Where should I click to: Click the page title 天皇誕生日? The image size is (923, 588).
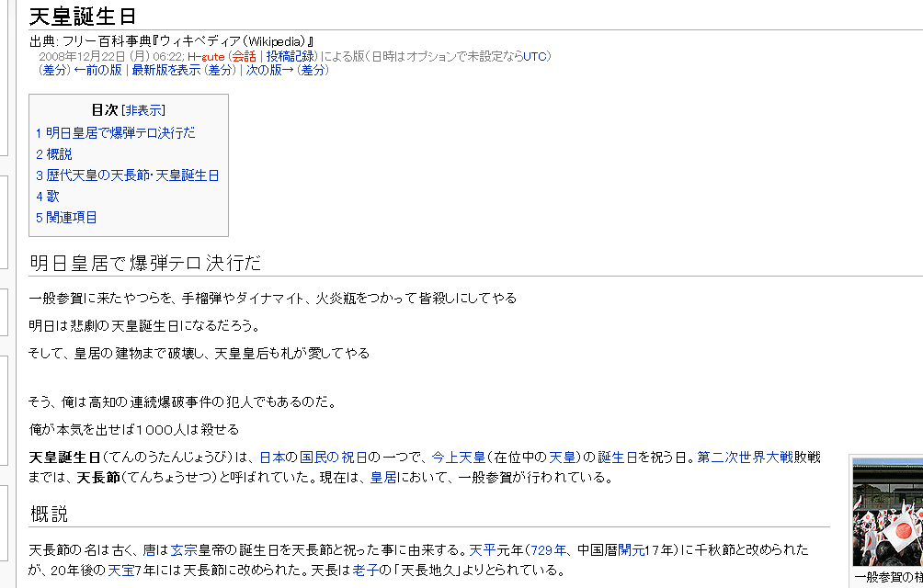83,17
